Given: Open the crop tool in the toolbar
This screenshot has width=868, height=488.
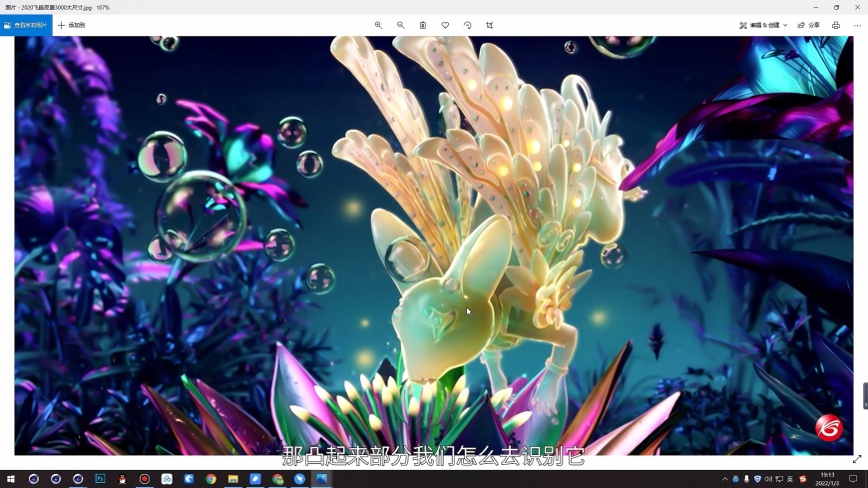Looking at the screenshot, I should 489,25.
